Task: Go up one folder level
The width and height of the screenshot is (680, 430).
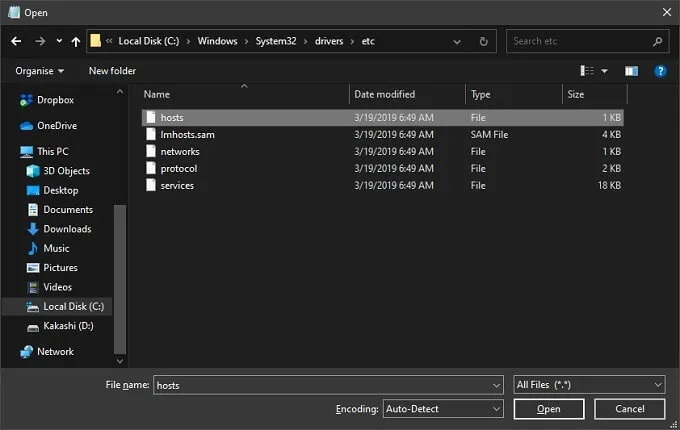Action: (x=76, y=42)
